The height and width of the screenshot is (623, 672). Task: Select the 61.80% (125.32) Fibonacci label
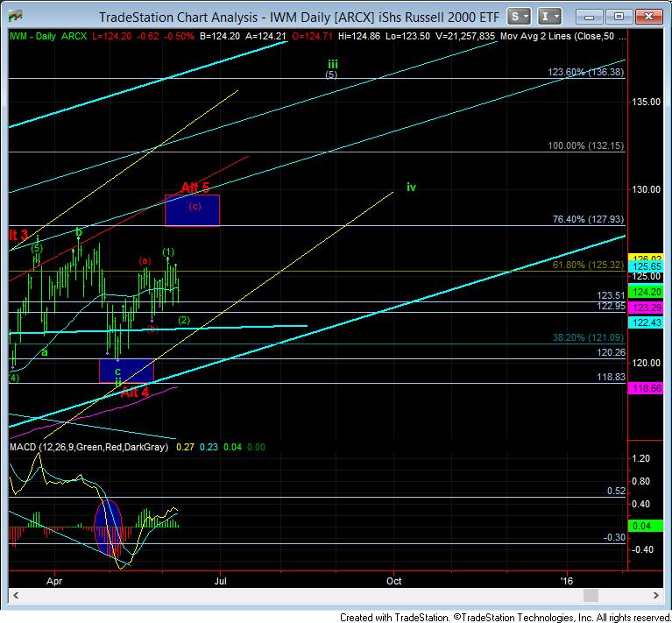[x=588, y=265]
